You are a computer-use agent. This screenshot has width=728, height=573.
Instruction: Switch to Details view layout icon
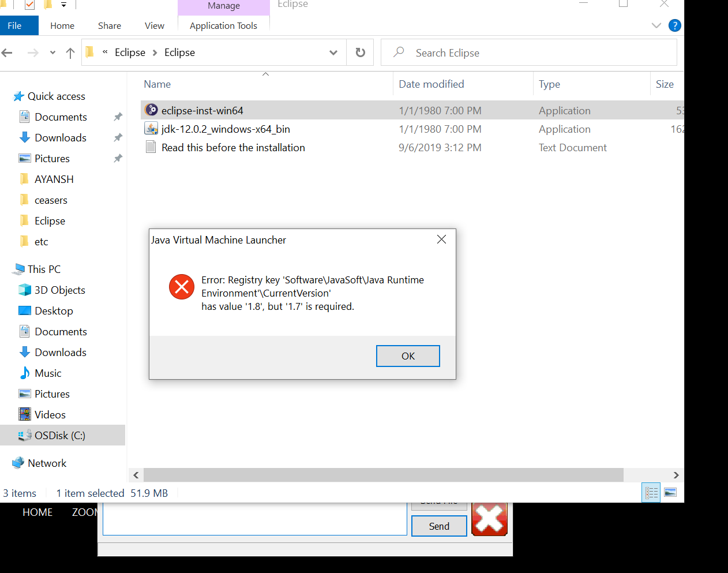[x=651, y=493]
